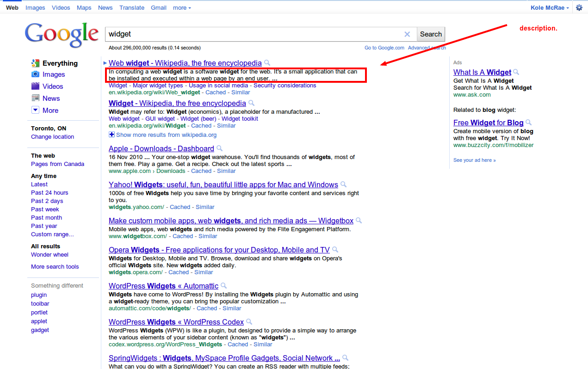
Task: Preview magnifier beside Yahoo! Widgets result
Action: tap(343, 184)
